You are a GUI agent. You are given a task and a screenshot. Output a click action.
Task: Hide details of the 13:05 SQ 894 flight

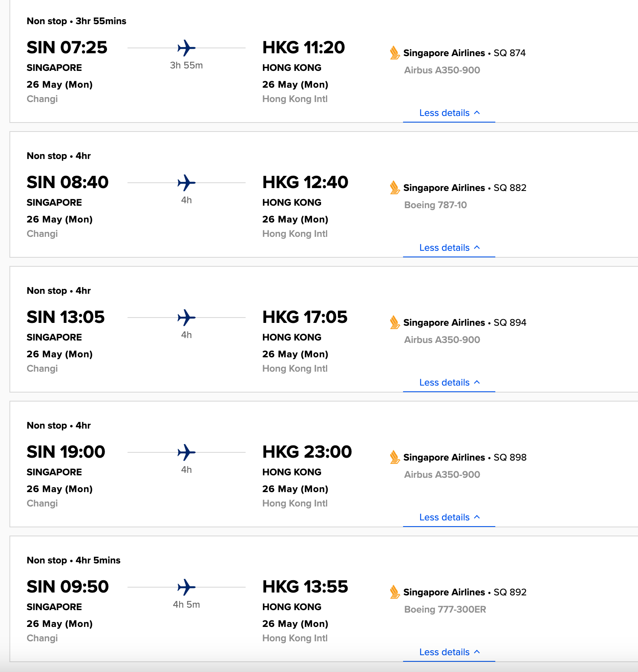coord(449,383)
